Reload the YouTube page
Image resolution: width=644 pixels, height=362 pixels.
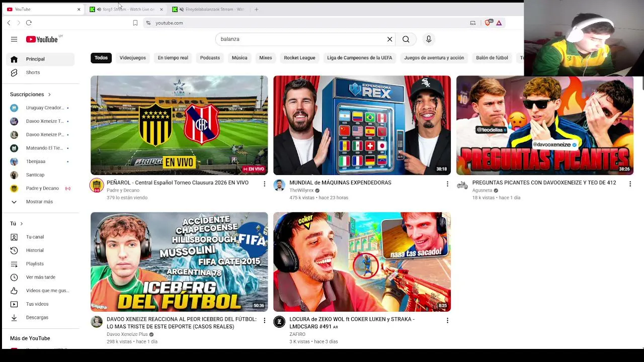(x=29, y=23)
